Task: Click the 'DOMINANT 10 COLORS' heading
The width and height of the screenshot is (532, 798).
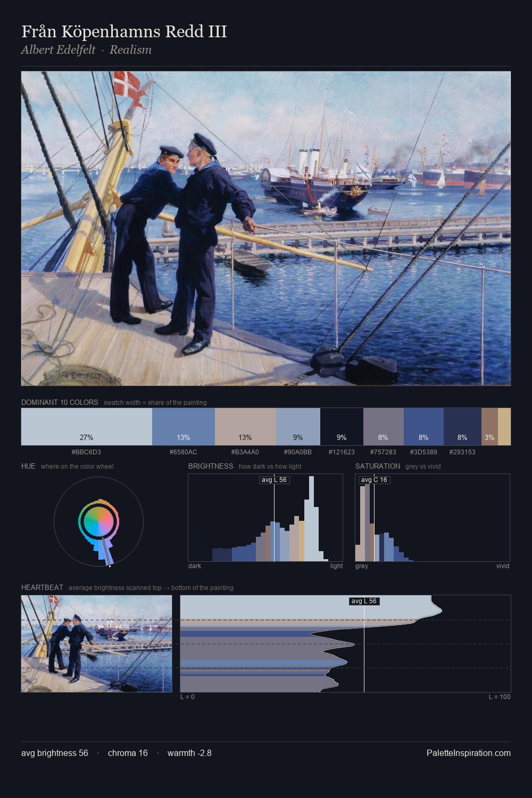Action: [60, 403]
